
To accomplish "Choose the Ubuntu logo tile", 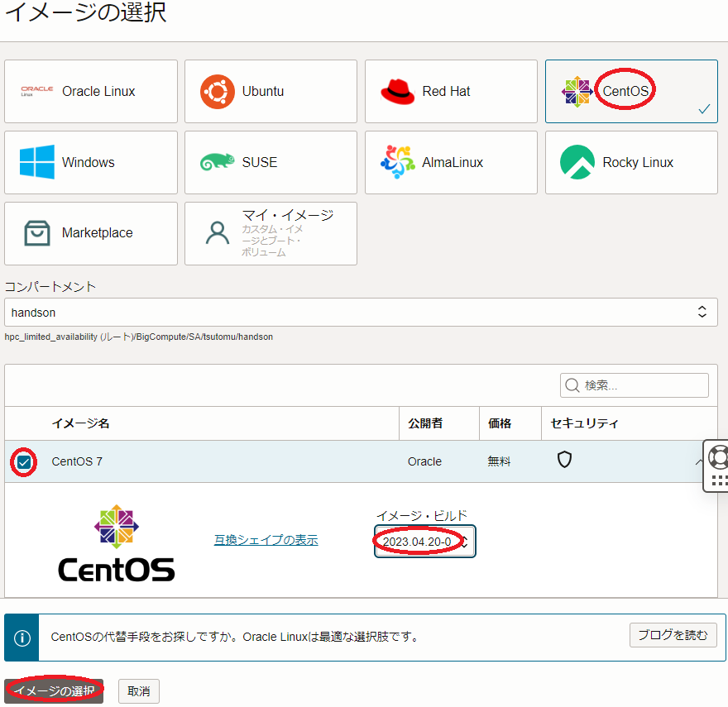I will coord(271,92).
